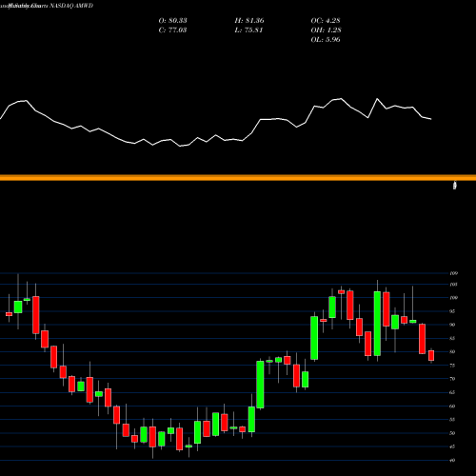
Task: Click the 80 price axis label
Action: click(453, 351)
